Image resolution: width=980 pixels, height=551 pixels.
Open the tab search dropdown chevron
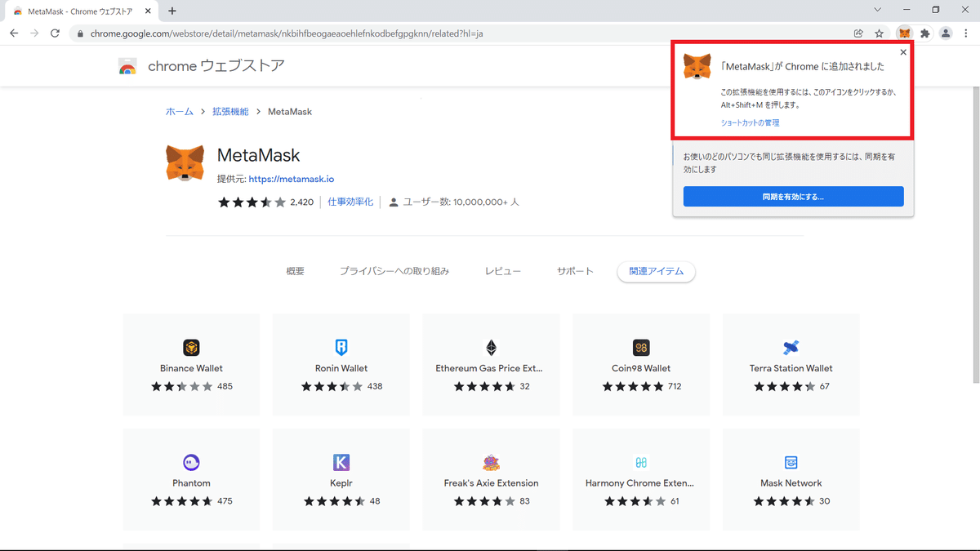878,11
